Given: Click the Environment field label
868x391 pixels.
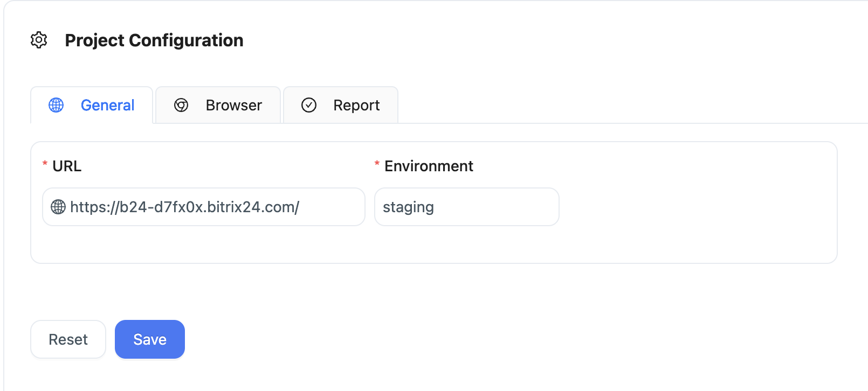Looking at the screenshot, I should coord(429,166).
